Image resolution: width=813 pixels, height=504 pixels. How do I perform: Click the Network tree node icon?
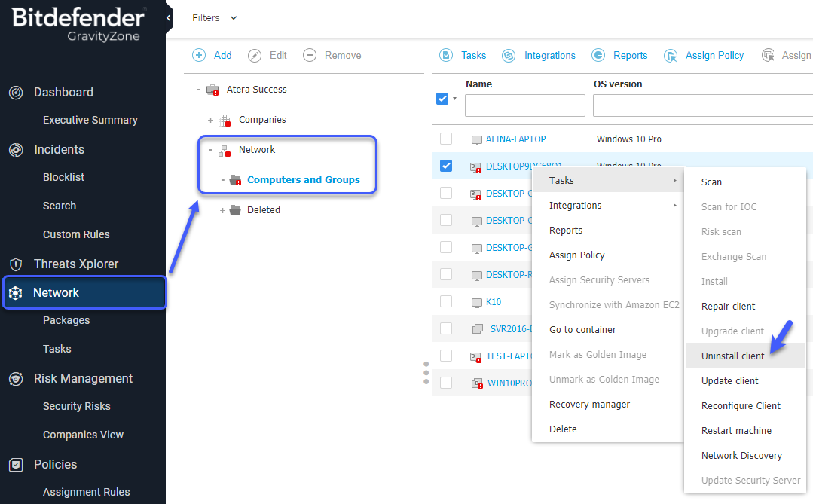click(x=225, y=151)
